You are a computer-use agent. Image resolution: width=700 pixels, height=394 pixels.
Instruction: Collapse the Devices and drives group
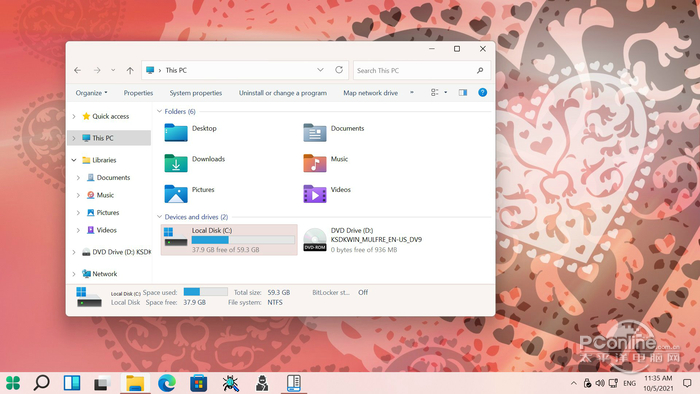pos(159,217)
